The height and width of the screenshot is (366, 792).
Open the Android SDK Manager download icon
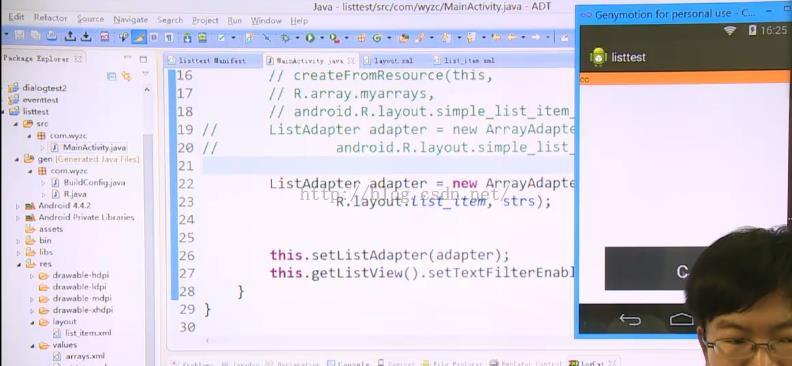point(187,37)
